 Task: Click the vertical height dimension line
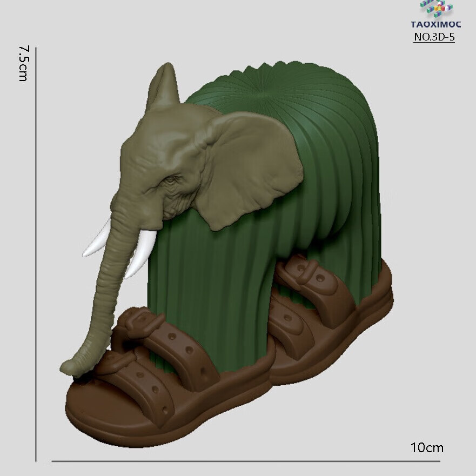tap(36, 254)
